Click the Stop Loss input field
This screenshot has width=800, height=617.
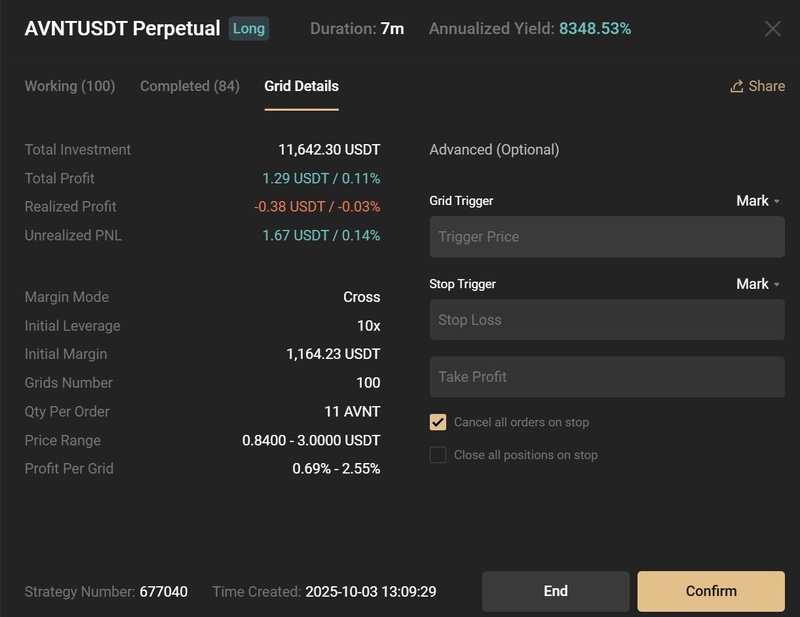point(607,320)
